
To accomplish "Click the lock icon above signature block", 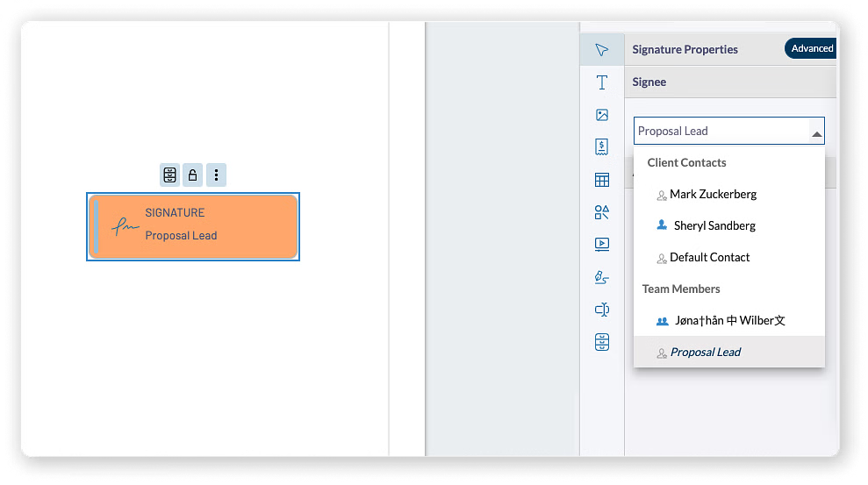I will coord(192,175).
